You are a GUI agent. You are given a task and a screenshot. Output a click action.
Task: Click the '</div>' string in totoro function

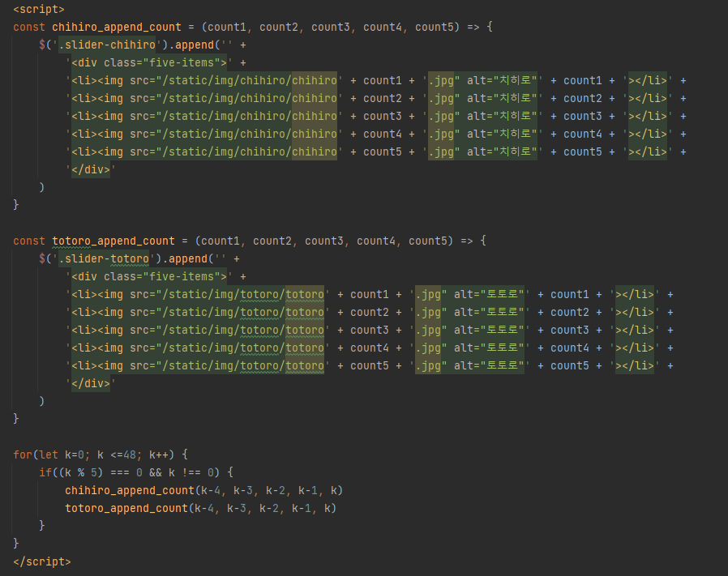point(91,383)
